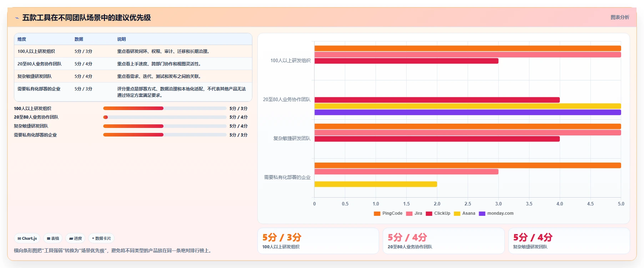Click the 进度 tag chip
The height and width of the screenshot is (268, 644).
point(75,238)
